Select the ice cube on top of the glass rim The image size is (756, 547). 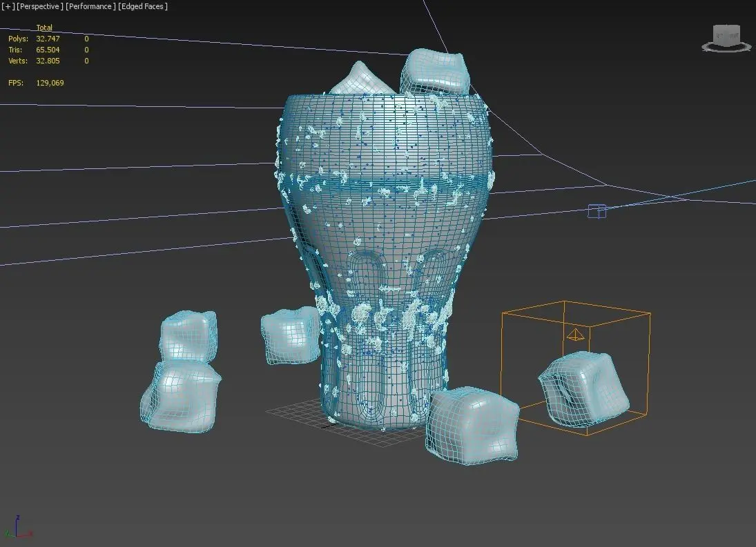(436, 71)
